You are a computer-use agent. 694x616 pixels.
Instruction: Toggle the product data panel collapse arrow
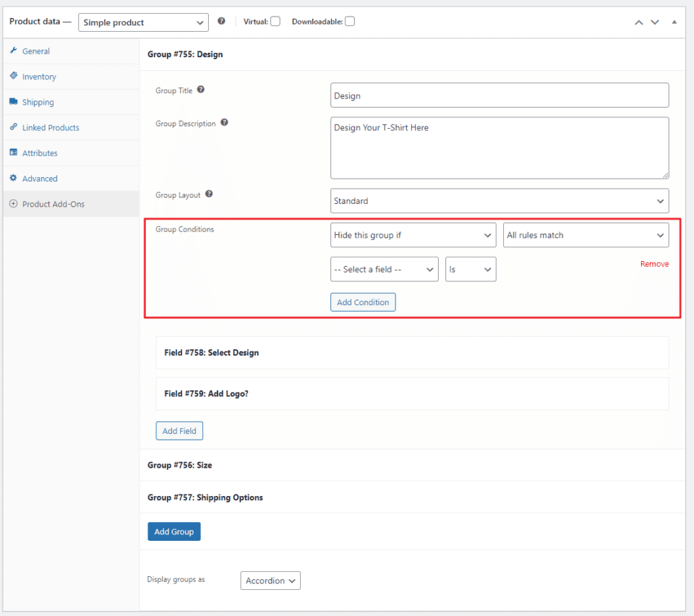point(674,22)
